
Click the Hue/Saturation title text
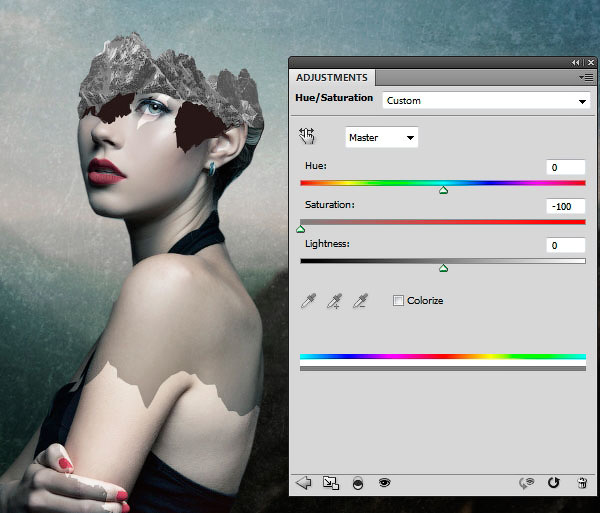click(334, 98)
